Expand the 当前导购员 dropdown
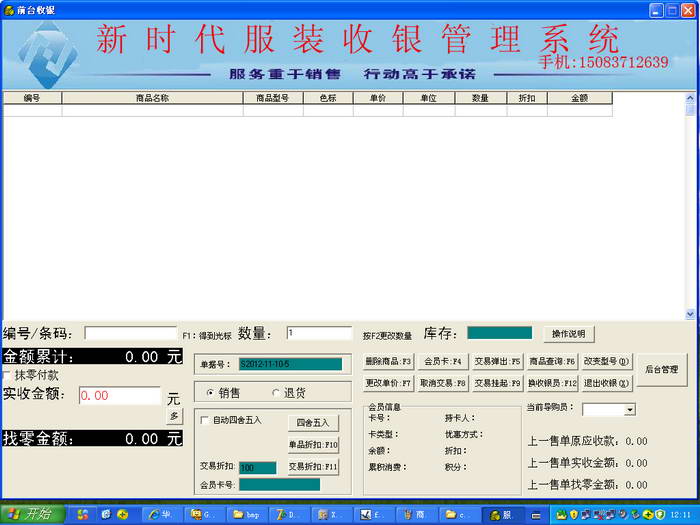Screen dimensions: 700x525 (x=629, y=409)
